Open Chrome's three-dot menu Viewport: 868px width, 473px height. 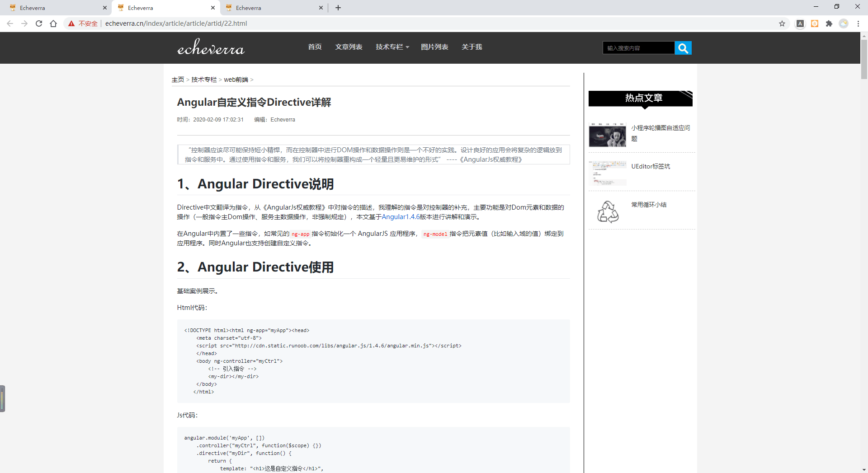(858, 23)
